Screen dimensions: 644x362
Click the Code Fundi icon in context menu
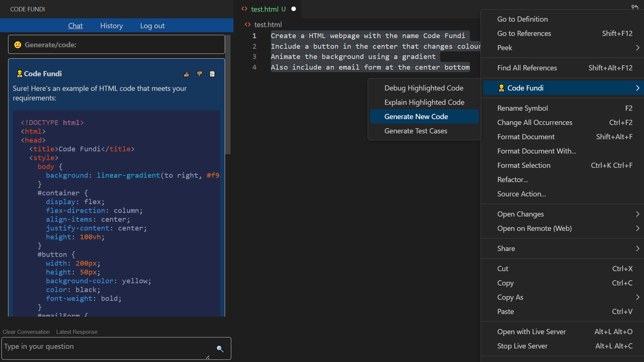[x=501, y=88]
